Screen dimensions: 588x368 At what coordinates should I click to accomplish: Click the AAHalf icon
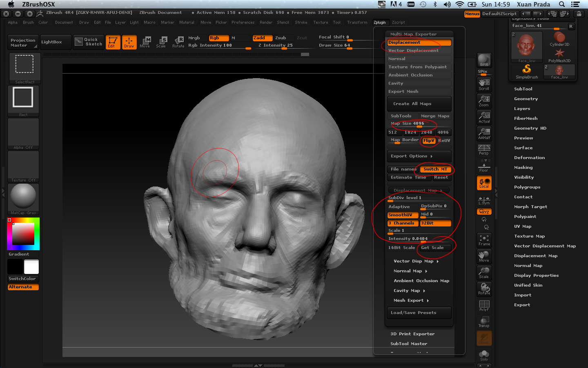point(484,134)
